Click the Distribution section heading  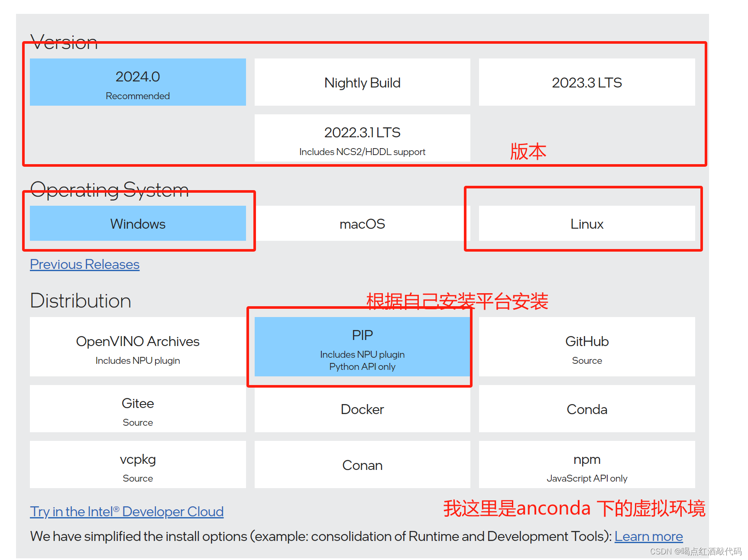pyautogui.click(x=80, y=301)
